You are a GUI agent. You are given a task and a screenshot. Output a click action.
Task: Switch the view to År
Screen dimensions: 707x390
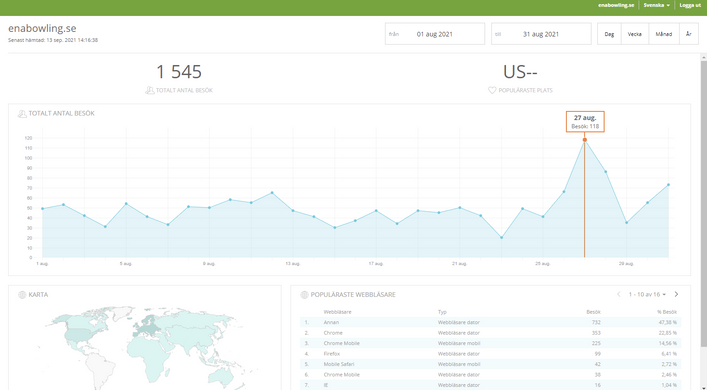pos(689,34)
